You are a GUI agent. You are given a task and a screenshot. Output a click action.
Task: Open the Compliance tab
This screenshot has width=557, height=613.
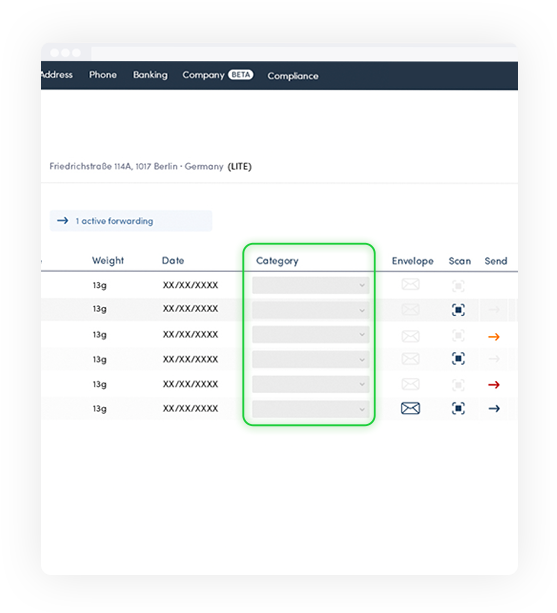[293, 76]
